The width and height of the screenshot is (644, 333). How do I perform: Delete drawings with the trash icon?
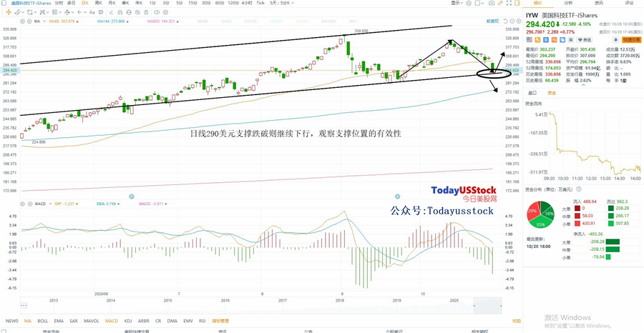(146, 12)
